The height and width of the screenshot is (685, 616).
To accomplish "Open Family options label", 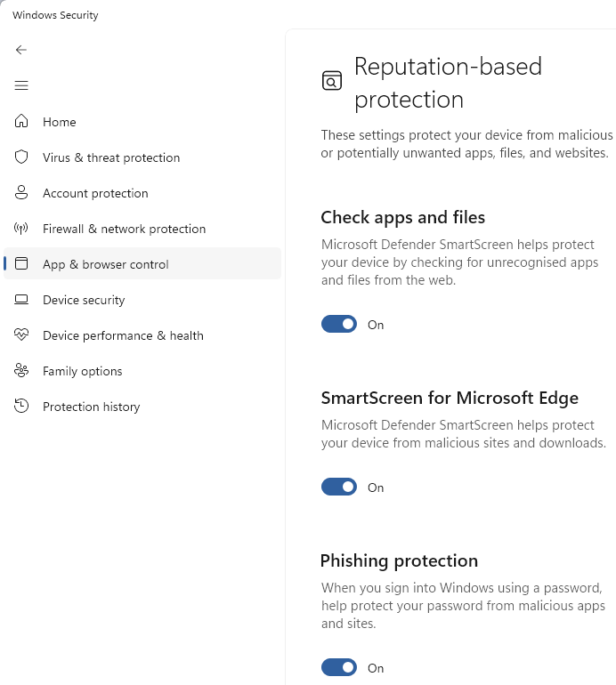I will click(83, 371).
